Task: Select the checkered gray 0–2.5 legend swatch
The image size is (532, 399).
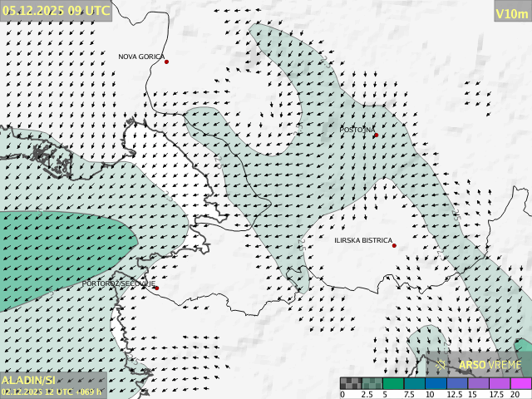Action: 351,383
